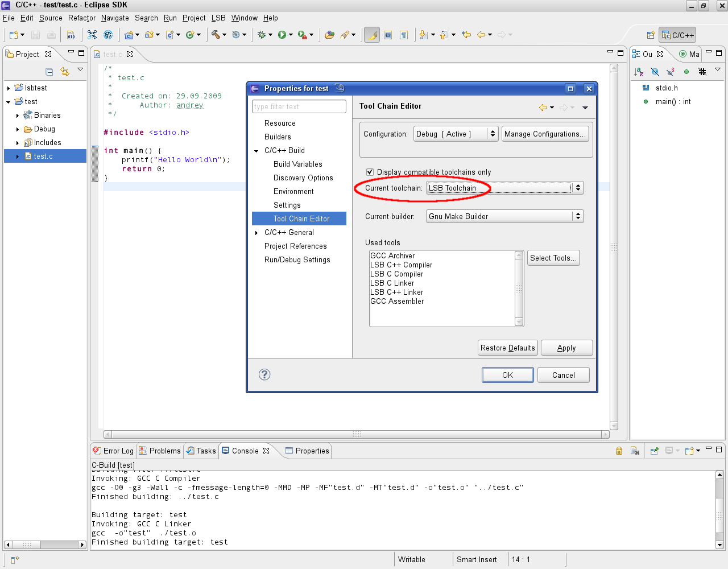
Task: Select Build Variables in properties tree
Action: pos(297,164)
